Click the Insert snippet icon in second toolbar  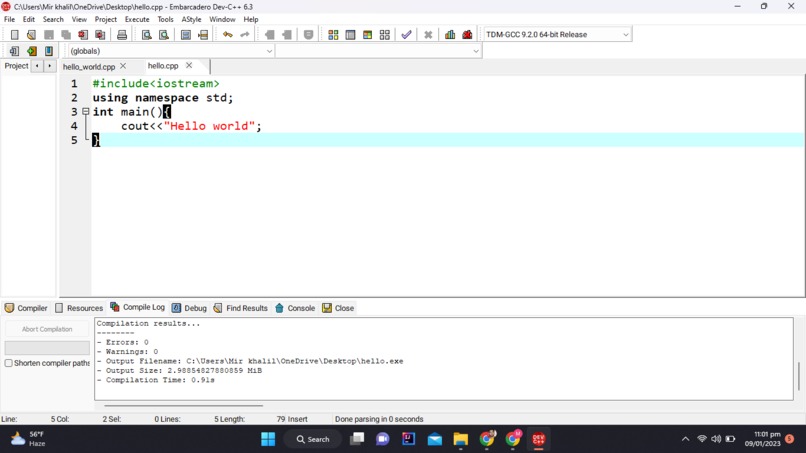[x=14, y=51]
